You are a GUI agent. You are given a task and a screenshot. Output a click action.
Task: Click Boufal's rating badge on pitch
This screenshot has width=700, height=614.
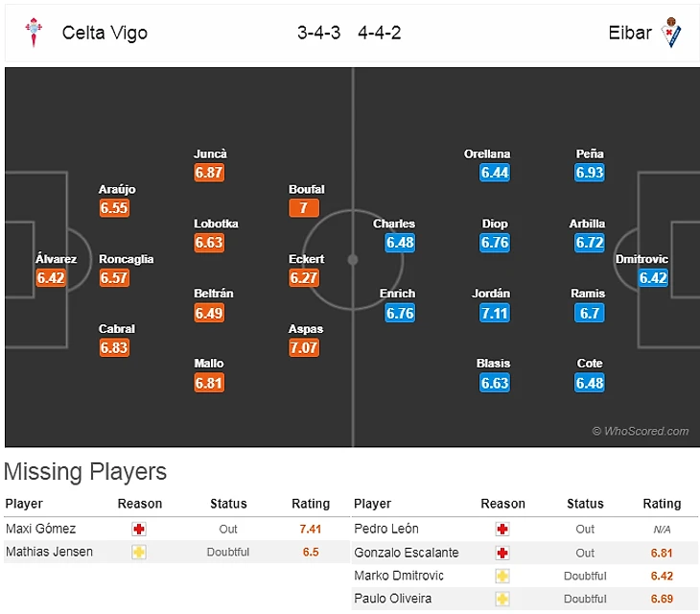coord(304,208)
